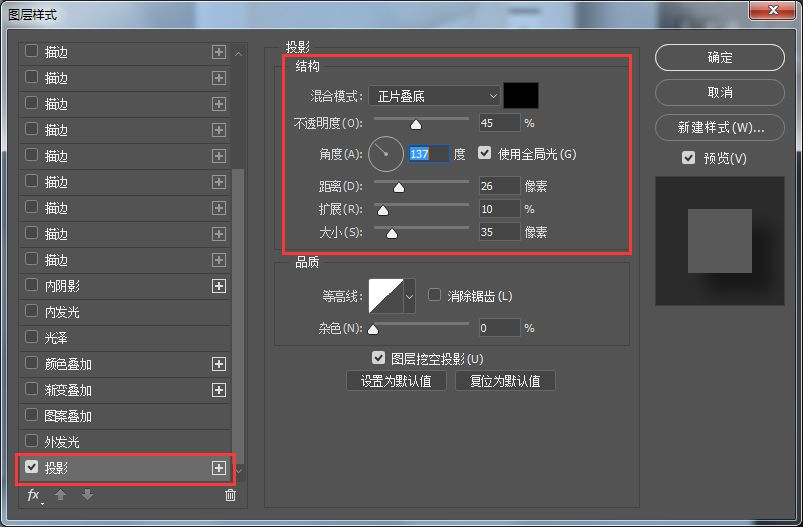Click the 杂色 value field showing 0
The width and height of the screenshot is (803, 527).
click(499, 328)
